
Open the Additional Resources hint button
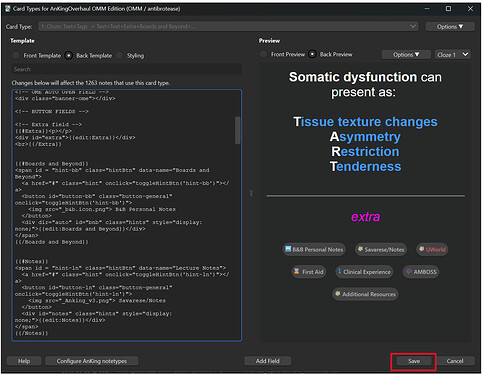[365, 294]
